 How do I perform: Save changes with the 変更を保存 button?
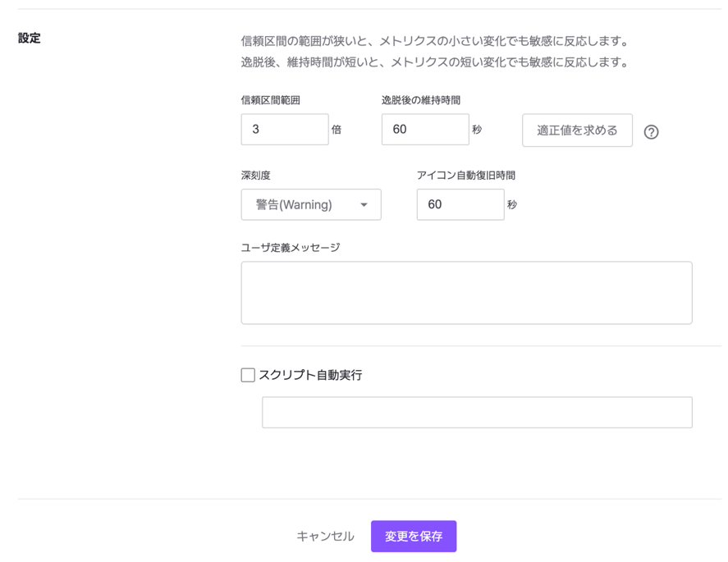pos(413,537)
